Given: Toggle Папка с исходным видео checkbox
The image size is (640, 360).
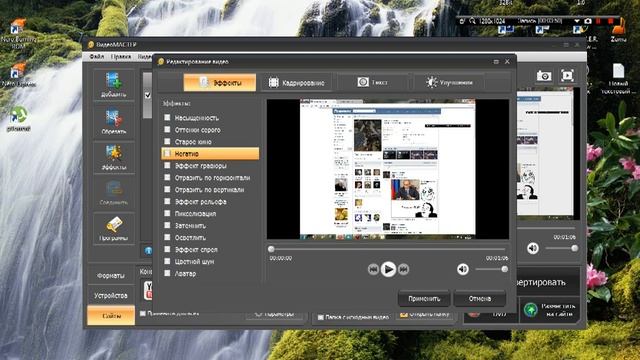Looking at the screenshot, I should 320,317.
